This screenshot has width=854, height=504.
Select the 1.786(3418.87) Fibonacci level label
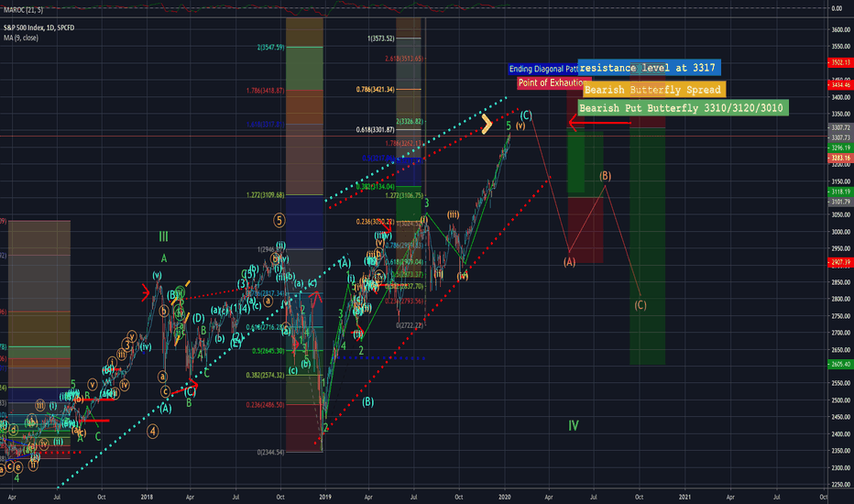tap(265, 91)
